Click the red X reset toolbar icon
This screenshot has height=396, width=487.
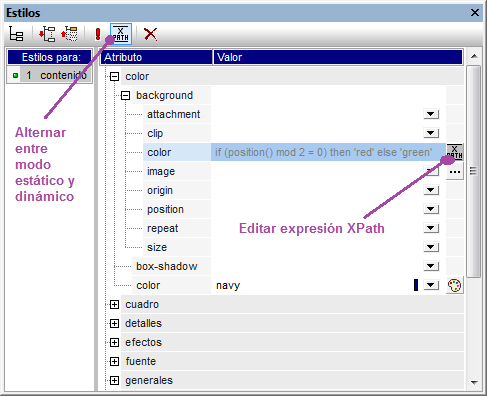[x=150, y=34]
